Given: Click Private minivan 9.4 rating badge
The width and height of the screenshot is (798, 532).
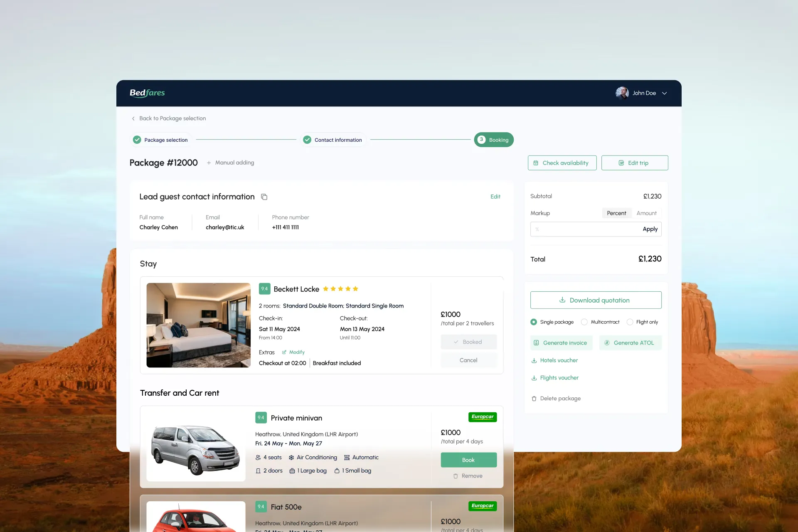Looking at the screenshot, I should point(261,418).
